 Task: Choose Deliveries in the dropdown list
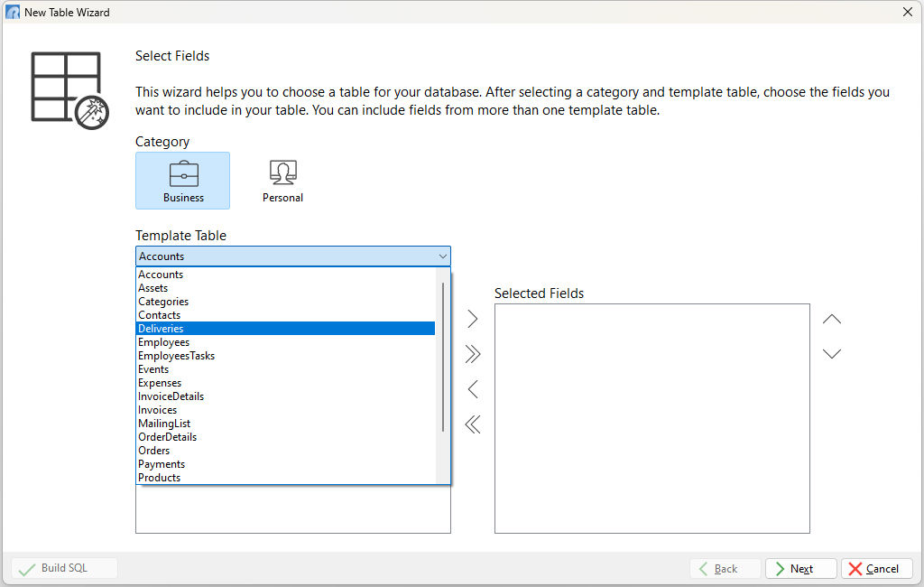click(x=286, y=329)
